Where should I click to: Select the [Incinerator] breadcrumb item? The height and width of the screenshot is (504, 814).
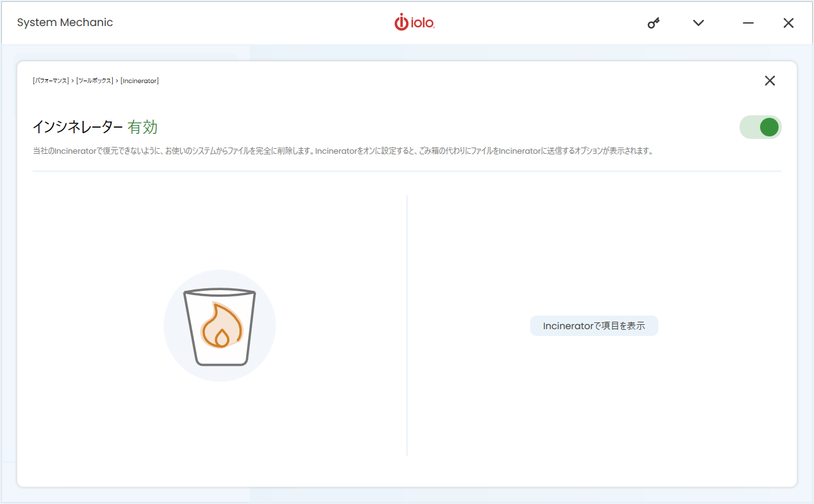point(139,81)
